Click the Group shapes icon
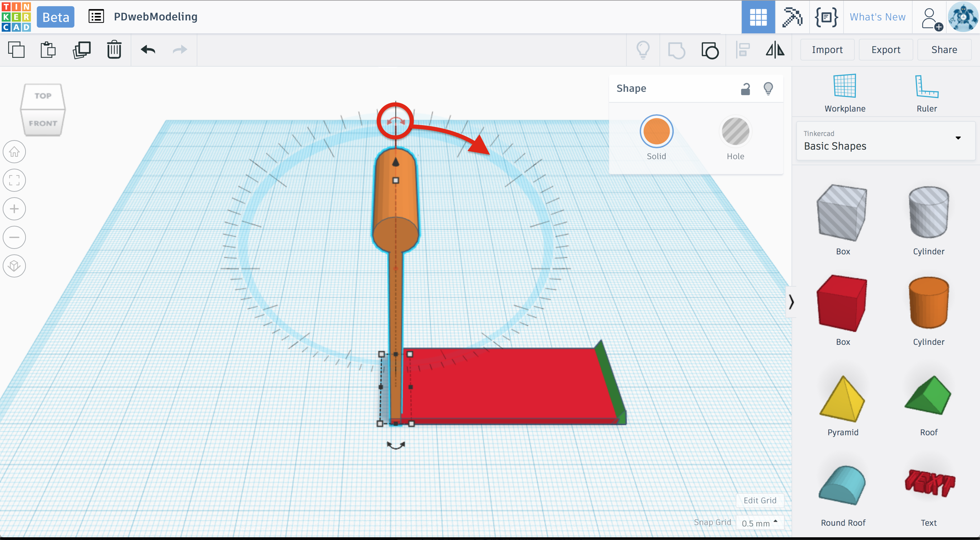 (x=676, y=50)
